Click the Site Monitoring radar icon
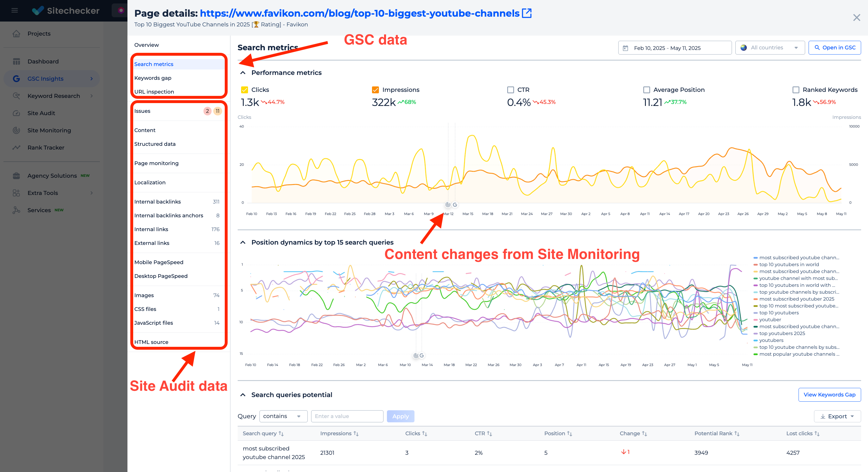The width and height of the screenshot is (868, 472). pos(16,130)
